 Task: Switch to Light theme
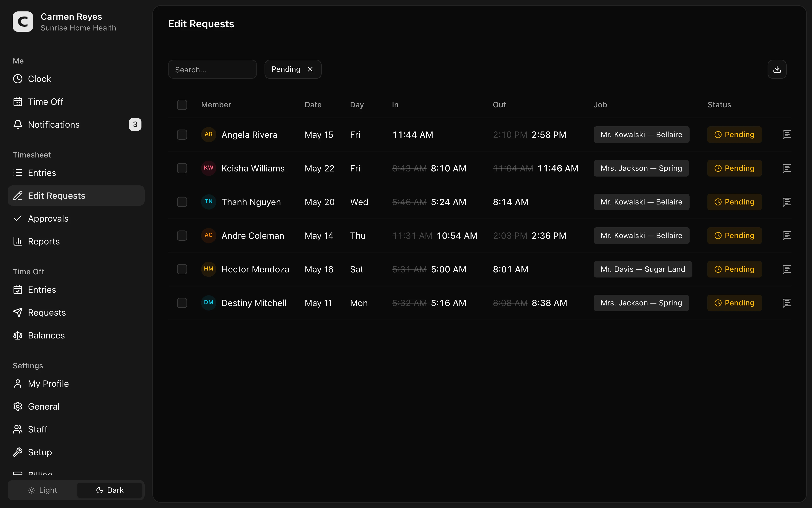pos(43,490)
